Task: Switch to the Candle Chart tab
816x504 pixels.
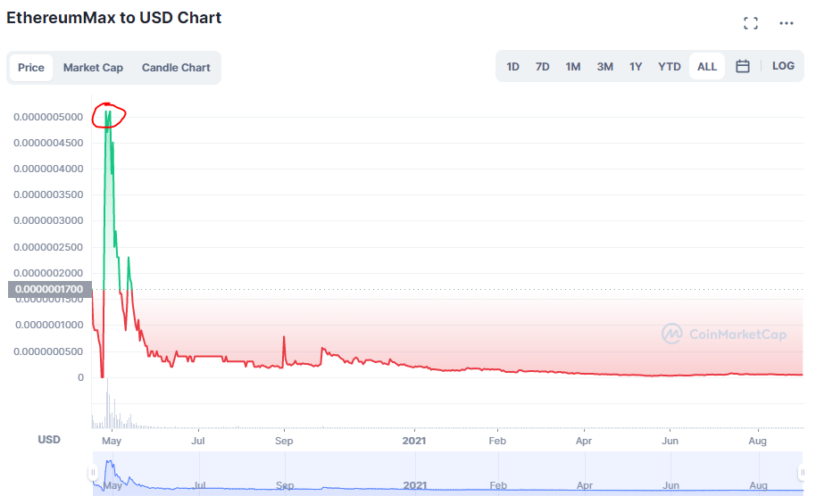Action: [x=176, y=68]
